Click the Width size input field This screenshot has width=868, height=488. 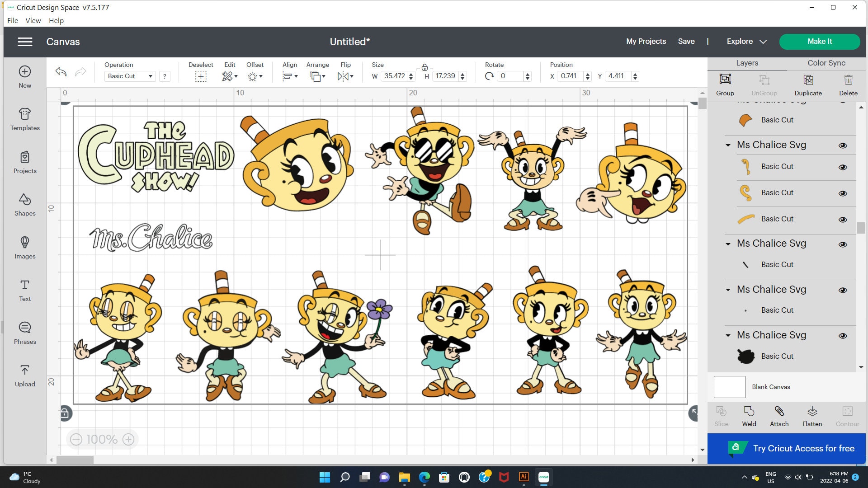394,76
